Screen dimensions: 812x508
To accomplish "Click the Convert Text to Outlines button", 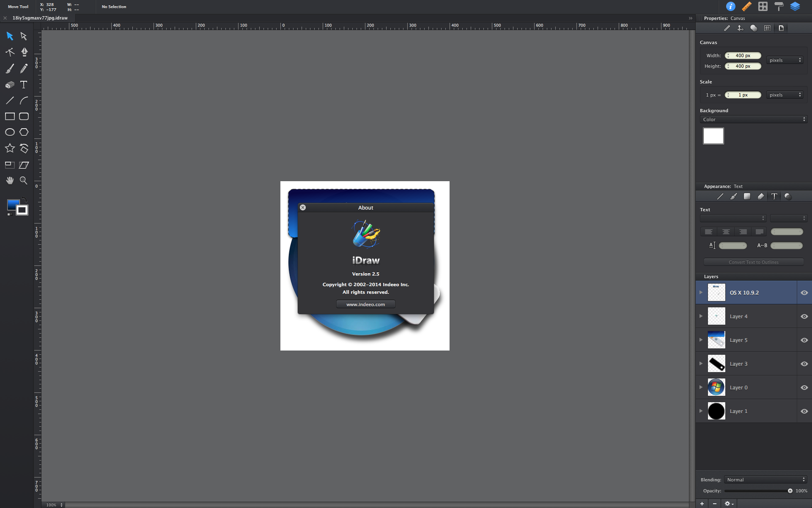I will pyautogui.click(x=753, y=262).
